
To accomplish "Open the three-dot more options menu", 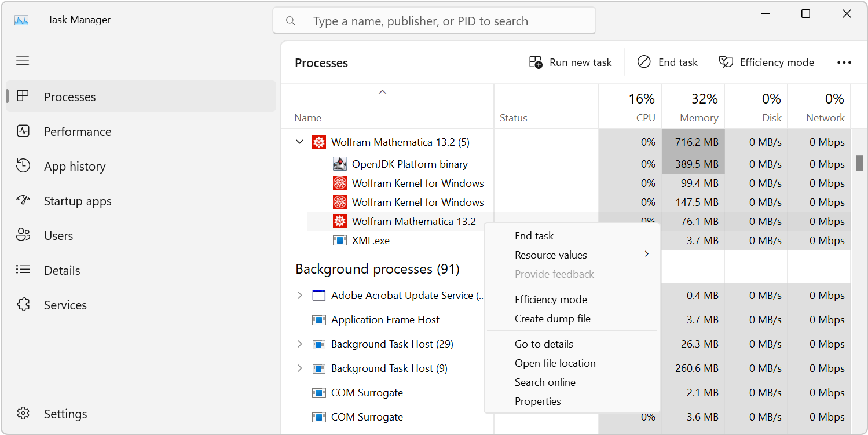I will pos(844,62).
